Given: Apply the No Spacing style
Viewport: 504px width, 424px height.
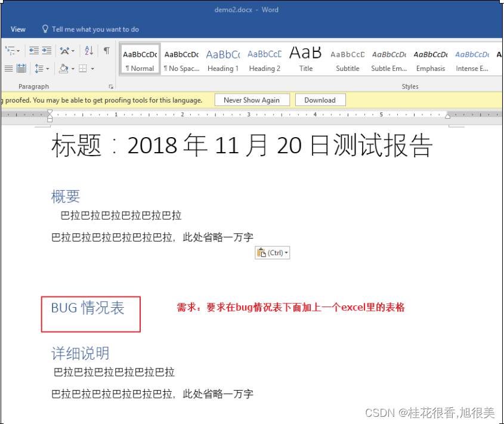Looking at the screenshot, I should point(181,60).
